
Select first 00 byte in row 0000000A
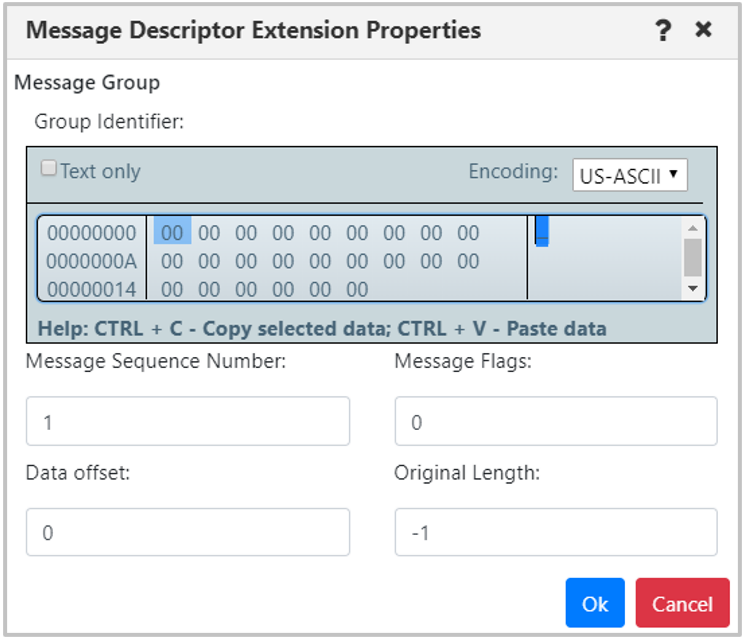click(x=172, y=261)
